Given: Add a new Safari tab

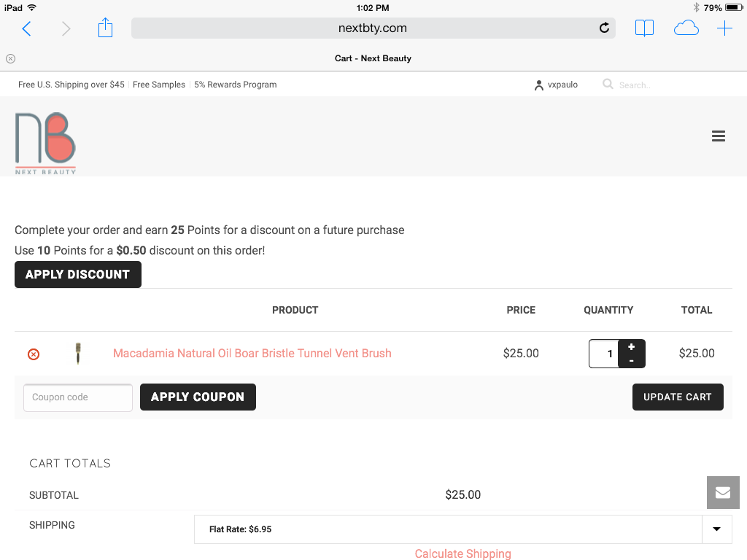Looking at the screenshot, I should pyautogui.click(x=724, y=28).
